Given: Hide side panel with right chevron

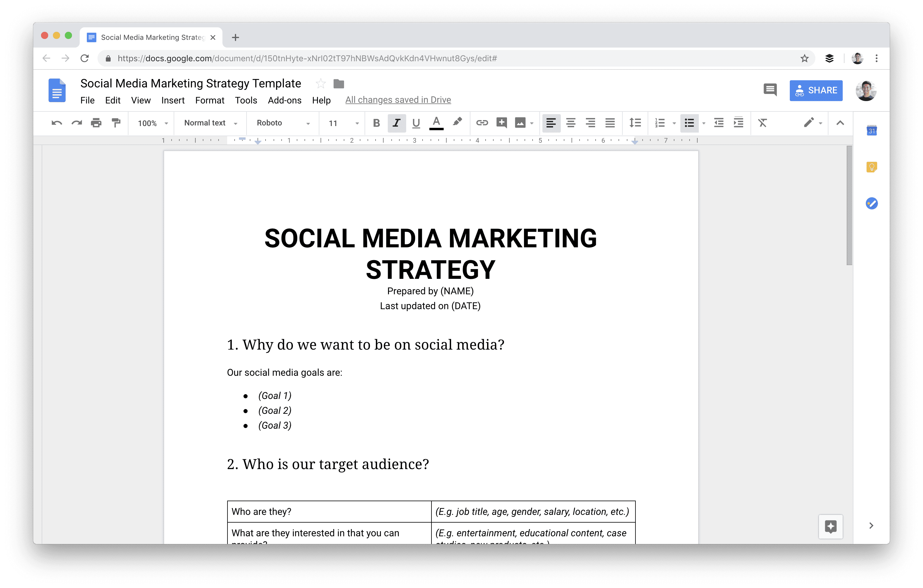Looking at the screenshot, I should click(871, 526).
